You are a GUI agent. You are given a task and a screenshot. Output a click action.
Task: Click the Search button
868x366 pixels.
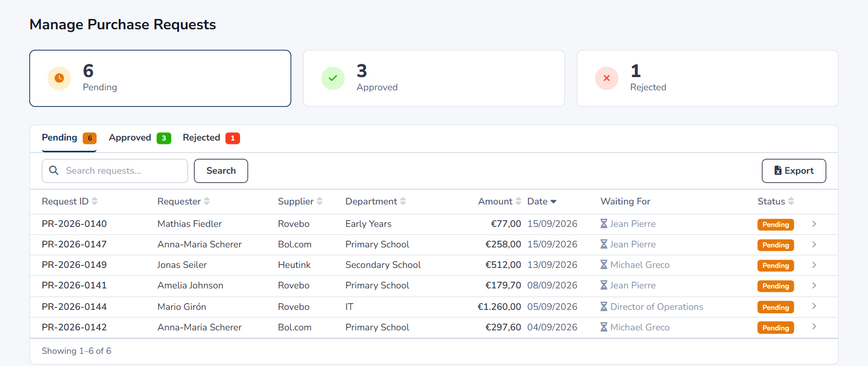(221, 171)
